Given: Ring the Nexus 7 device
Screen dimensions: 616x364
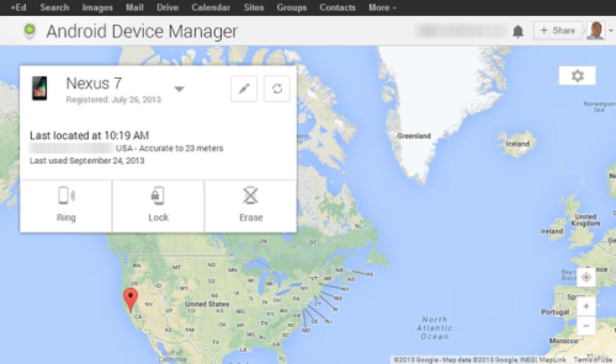Looking at the screenshot, I should [x=66, y=206].
